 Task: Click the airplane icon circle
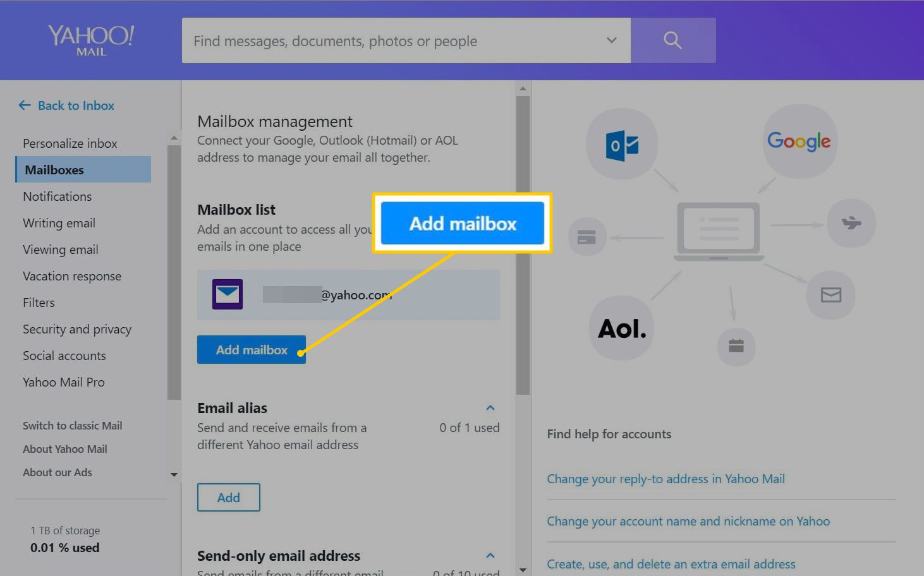click(851, 223)
